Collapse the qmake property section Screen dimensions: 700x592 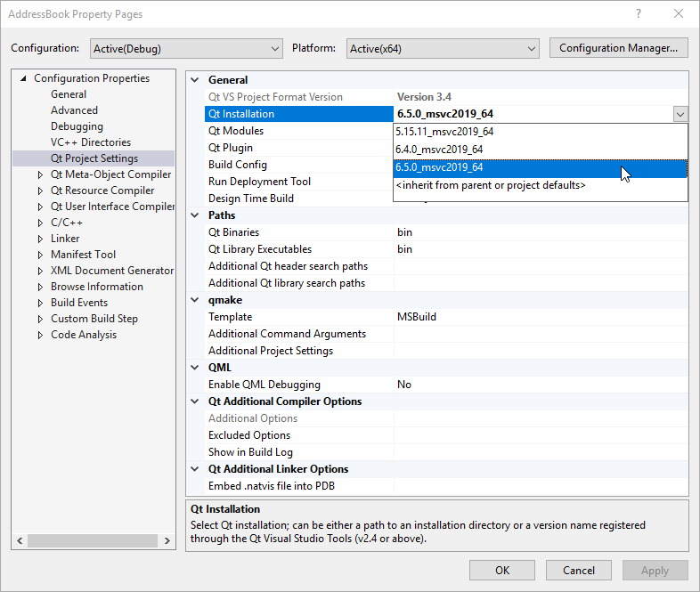[x=196, y=300]
